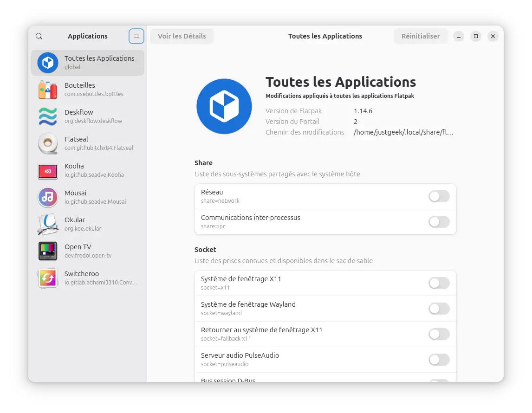Select Switcheroo in the application list
Image resolution: width=532 pixels, height=413 pixels.
tap(88, 278)
